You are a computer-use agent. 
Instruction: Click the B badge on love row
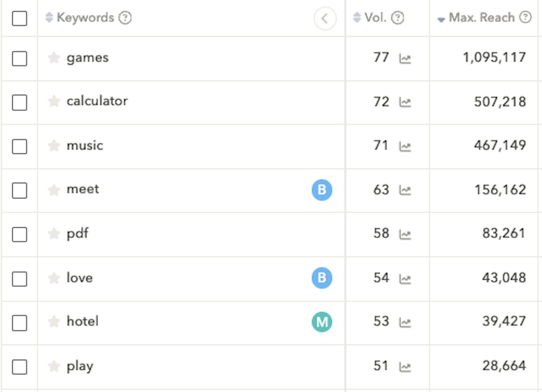[322, 278]
